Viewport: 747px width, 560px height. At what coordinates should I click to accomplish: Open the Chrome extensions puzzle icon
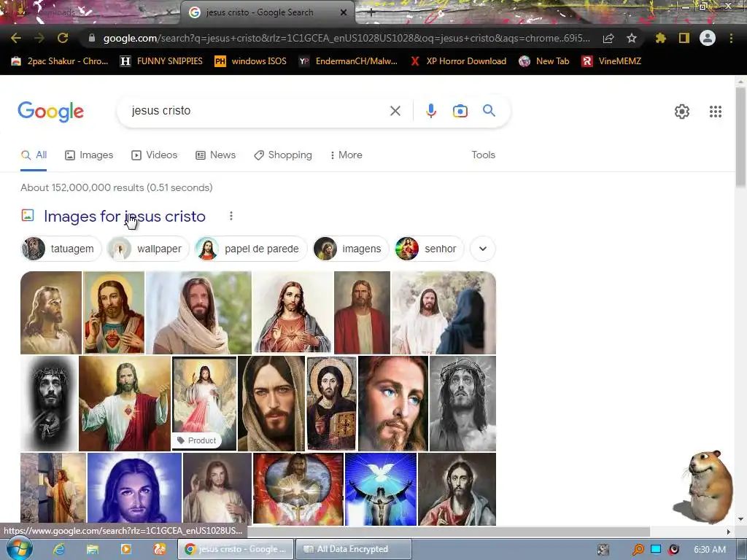pyautogui.click(x=660, y=38)
